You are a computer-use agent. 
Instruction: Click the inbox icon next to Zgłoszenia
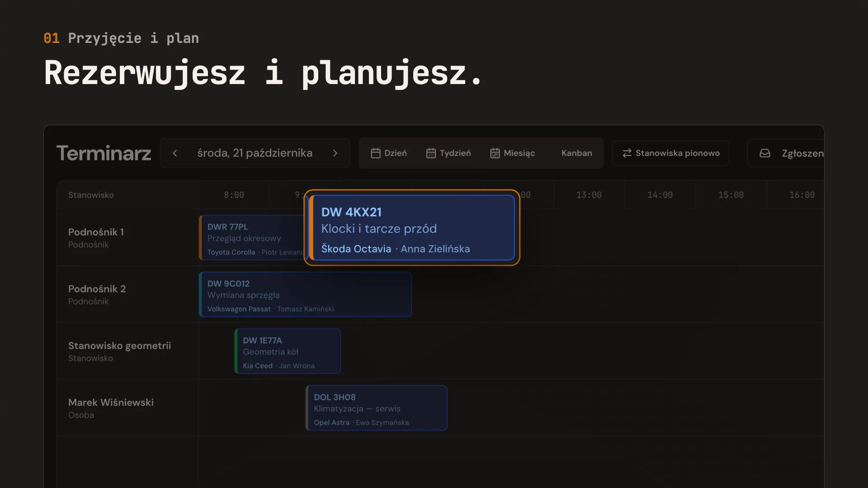point(765,153)
